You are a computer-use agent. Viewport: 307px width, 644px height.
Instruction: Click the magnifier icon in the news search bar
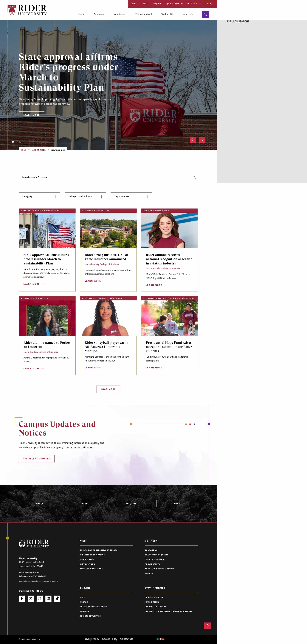(x=194, y=177)
